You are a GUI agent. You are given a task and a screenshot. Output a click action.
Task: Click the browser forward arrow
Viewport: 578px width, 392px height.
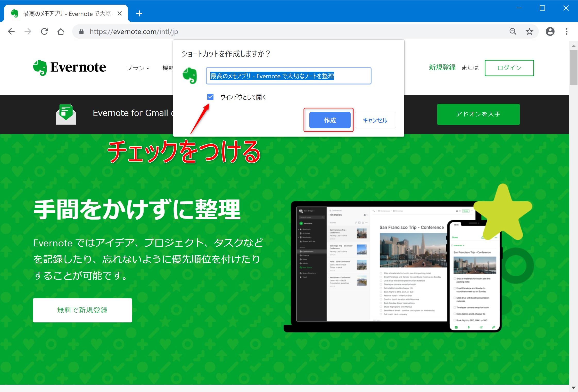coord(28,31)
